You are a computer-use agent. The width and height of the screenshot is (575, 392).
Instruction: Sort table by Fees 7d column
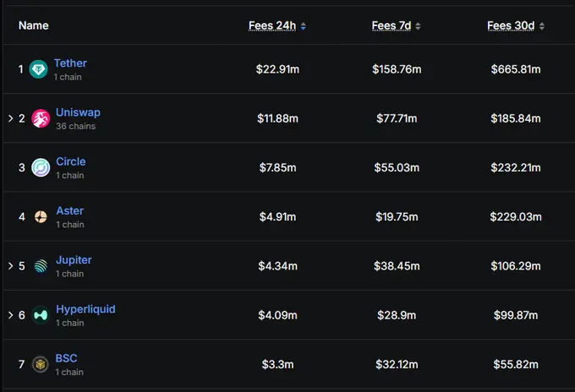tap(392, 25)
